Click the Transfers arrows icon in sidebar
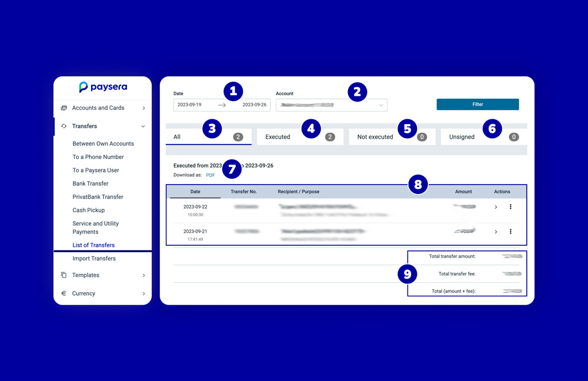The image size is (588, 381). [64, 126]
